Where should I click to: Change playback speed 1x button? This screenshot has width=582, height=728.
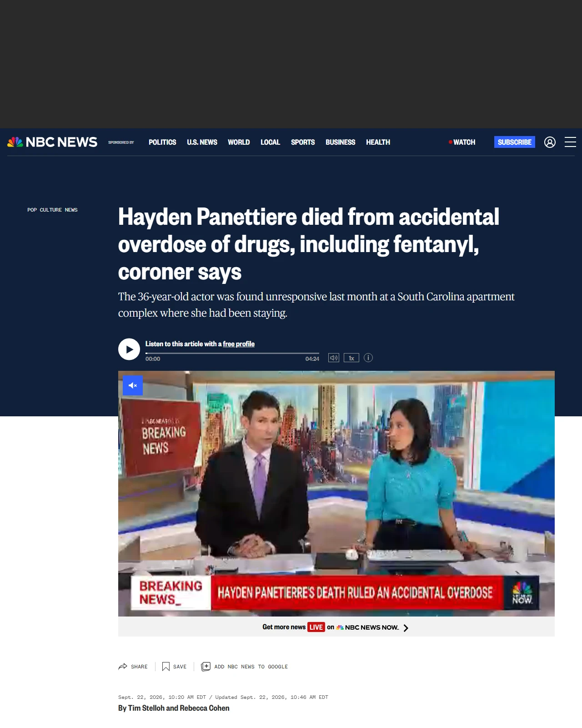351,358
